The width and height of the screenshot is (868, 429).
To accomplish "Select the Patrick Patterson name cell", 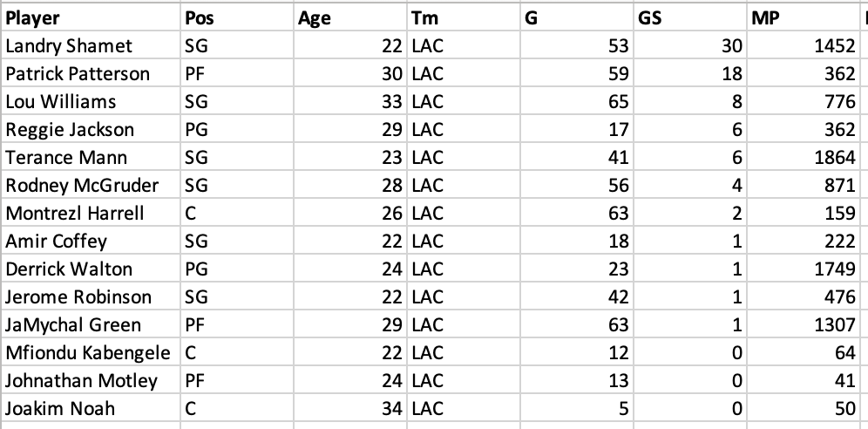I will pos(91,73).
